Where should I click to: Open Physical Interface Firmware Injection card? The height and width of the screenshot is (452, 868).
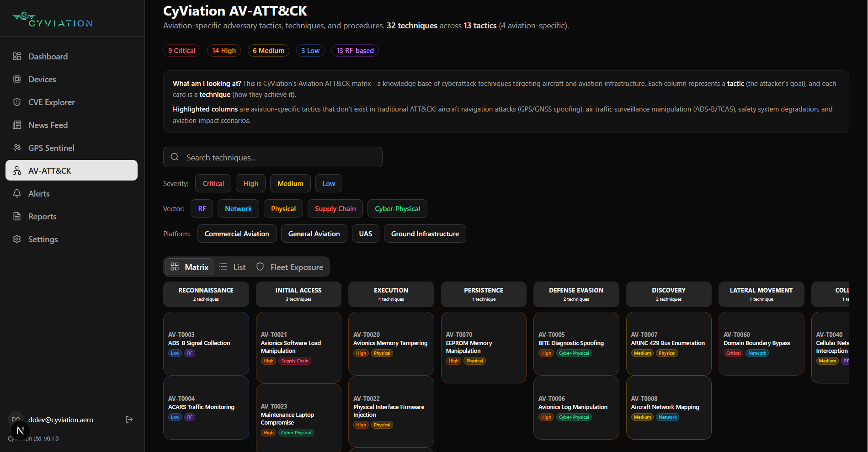(x=391, y=411)
